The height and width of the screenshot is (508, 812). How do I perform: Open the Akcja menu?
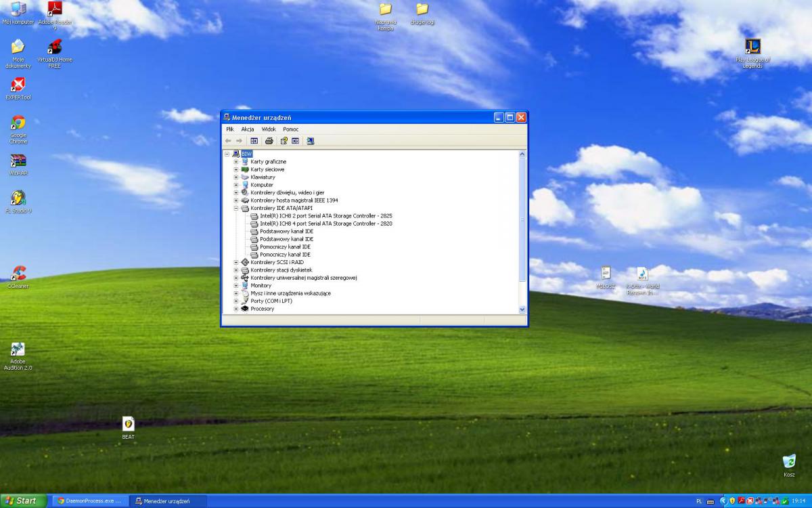(248, 129)
